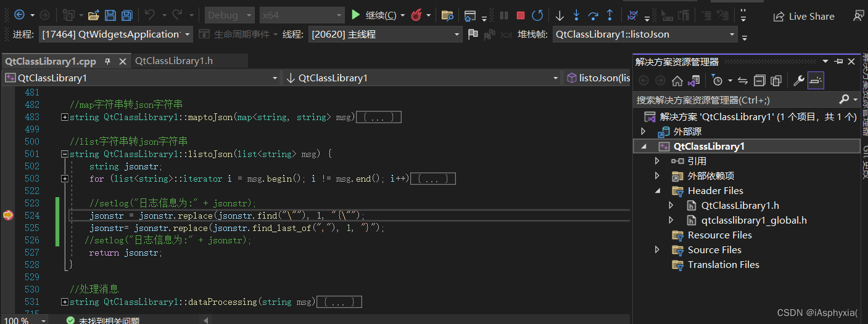
Task: Toggle sync with active document icon
Action: pyautogui.click(x=743, y=81)
